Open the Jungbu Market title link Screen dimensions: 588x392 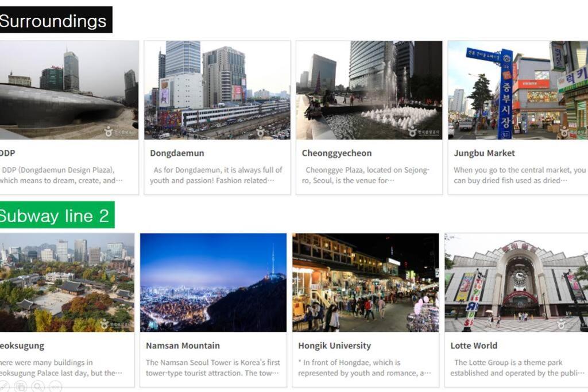(484, 153)
